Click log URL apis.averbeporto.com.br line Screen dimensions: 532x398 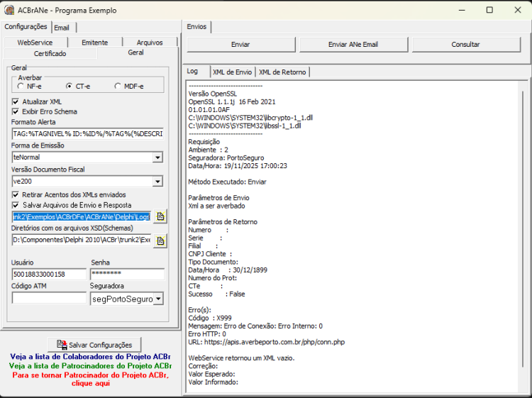(x=266, y=342)
